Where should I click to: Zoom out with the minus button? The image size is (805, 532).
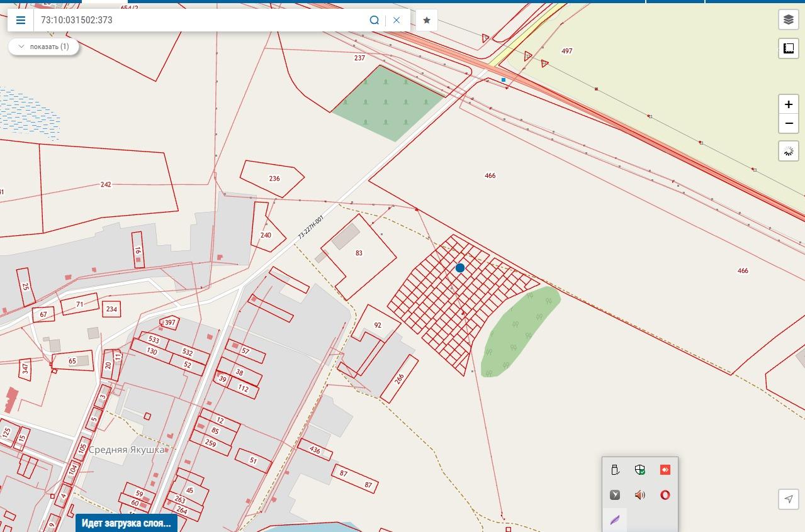pyautogui.click(x=789, y=124)
